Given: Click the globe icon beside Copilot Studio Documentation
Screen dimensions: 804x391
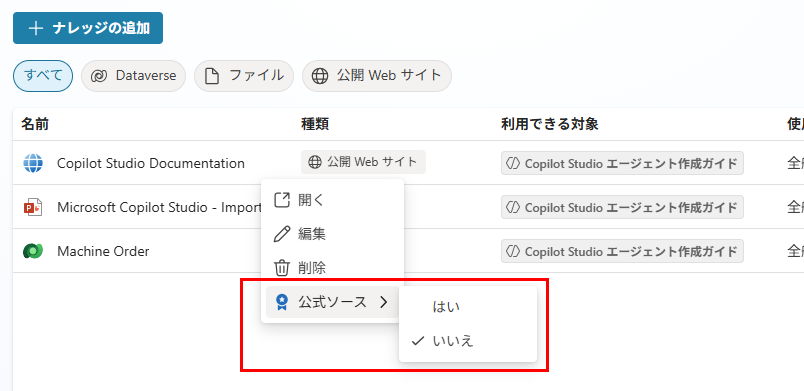Looking at the screenshot, I should click(x=33, y=163).
